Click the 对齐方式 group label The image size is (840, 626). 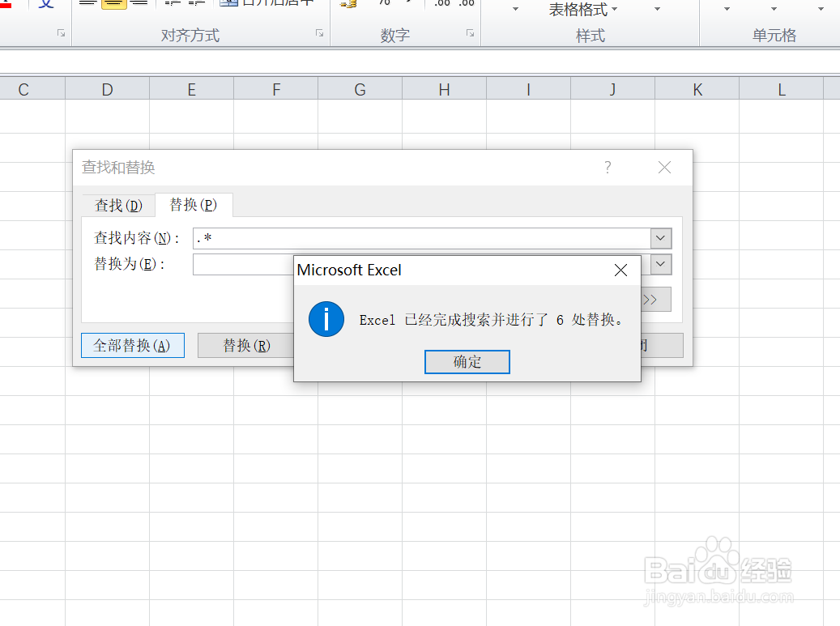tap(190, 36)
